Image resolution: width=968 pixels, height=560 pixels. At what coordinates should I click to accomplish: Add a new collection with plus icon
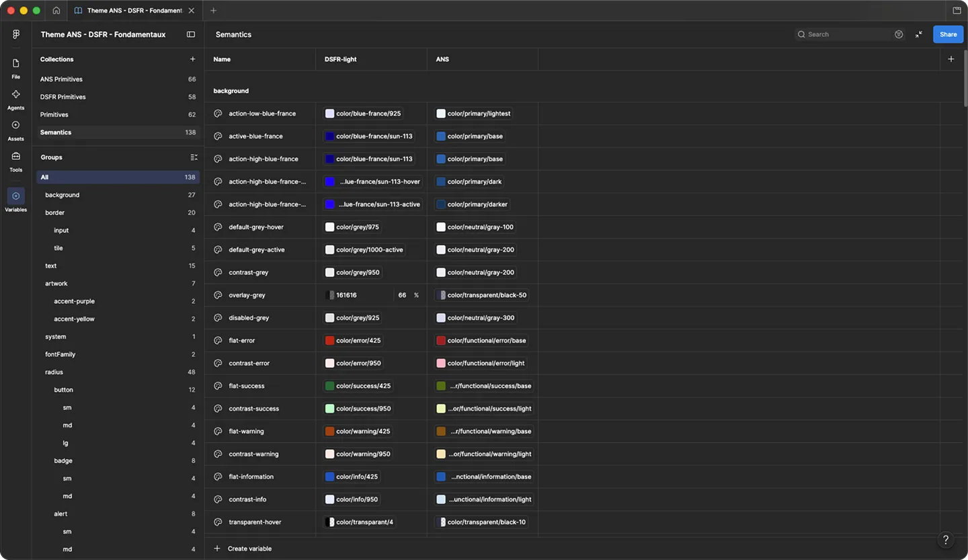pyautogui.click(x=193, y=59)
